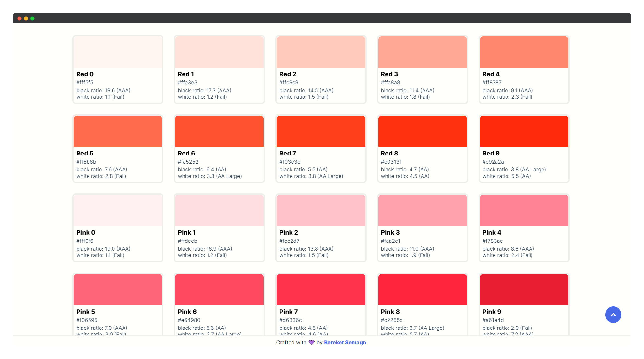
Task: Click the scroll-to-top arrow button
Action: [613, 315]
